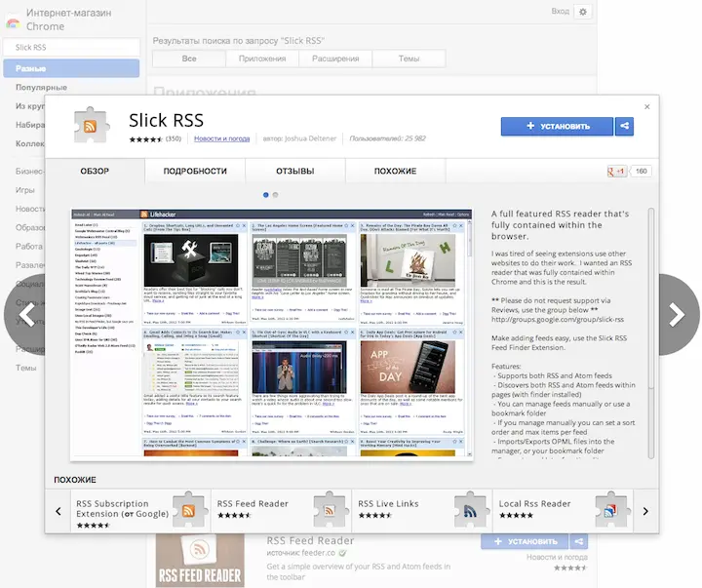Image resolution: width=702 pixels, height=588 pixels.
Task: Open the Подробности tab
Action: click(x=195, y=171)
